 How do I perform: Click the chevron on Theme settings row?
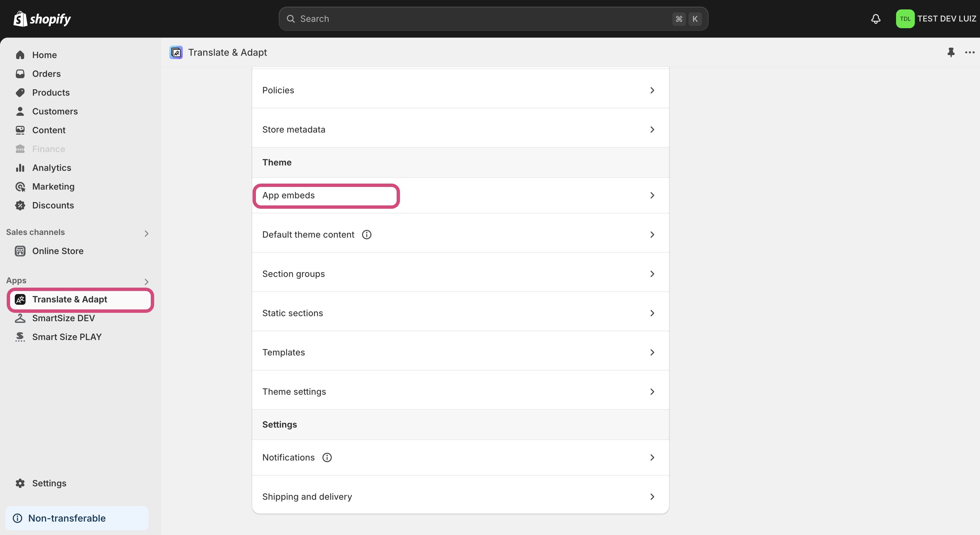point(652,392)
